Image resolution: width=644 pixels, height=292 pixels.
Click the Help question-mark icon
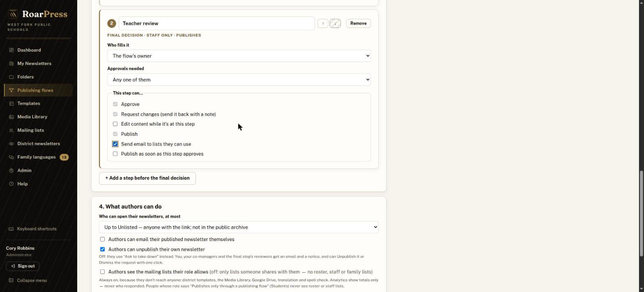(x=11, y=184)
